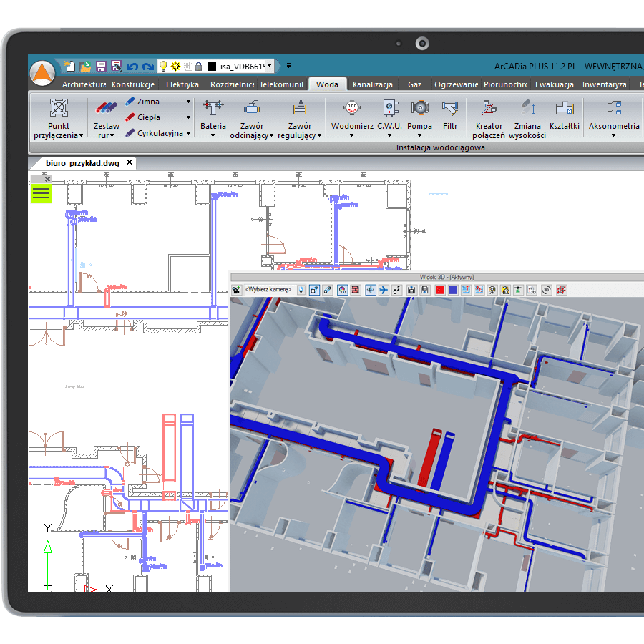Toggle viewport freeze snowflake icon in layer bar
The height and width of the screenshot is (644, 644).
187,66
